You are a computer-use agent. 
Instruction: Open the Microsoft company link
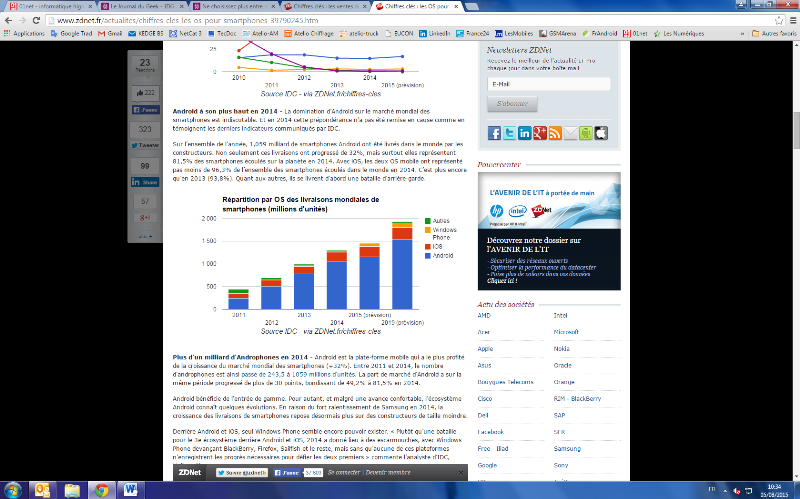click(x=566, y=332)
